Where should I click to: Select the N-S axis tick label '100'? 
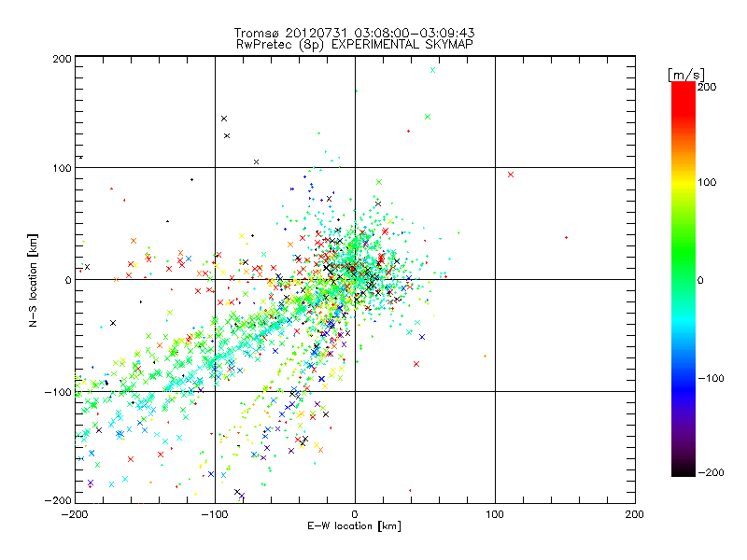[x=62, y=169]
